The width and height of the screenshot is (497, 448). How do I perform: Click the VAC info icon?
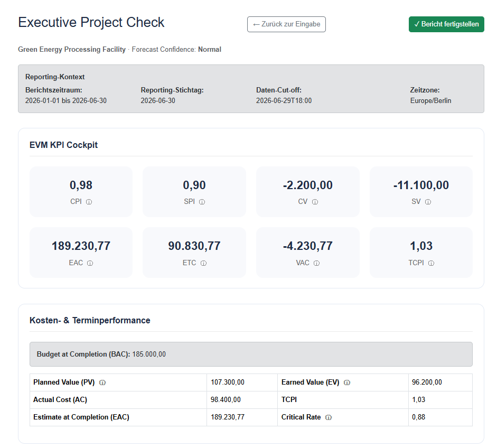coord(317,263)
